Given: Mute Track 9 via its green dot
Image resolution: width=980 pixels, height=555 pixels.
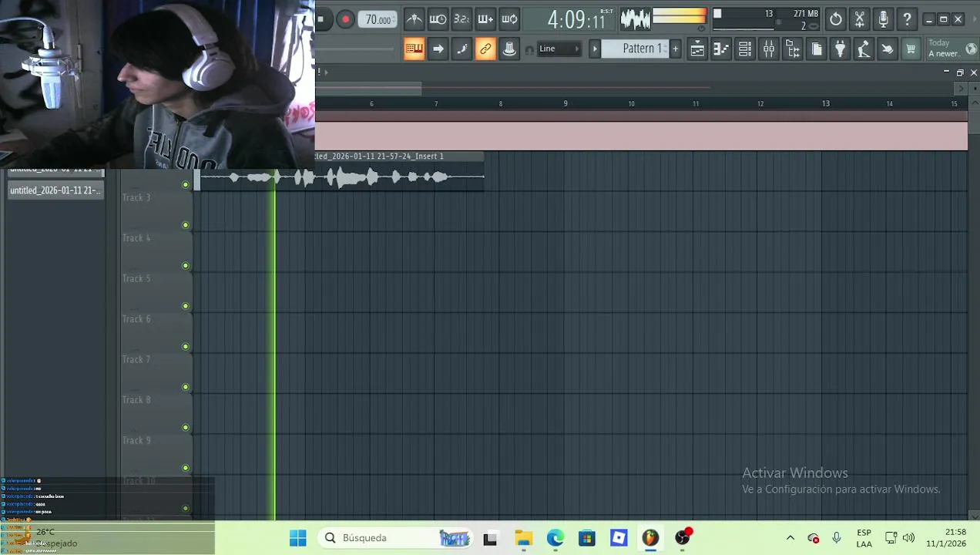Looking at the screenshot, I should point(185,468).
